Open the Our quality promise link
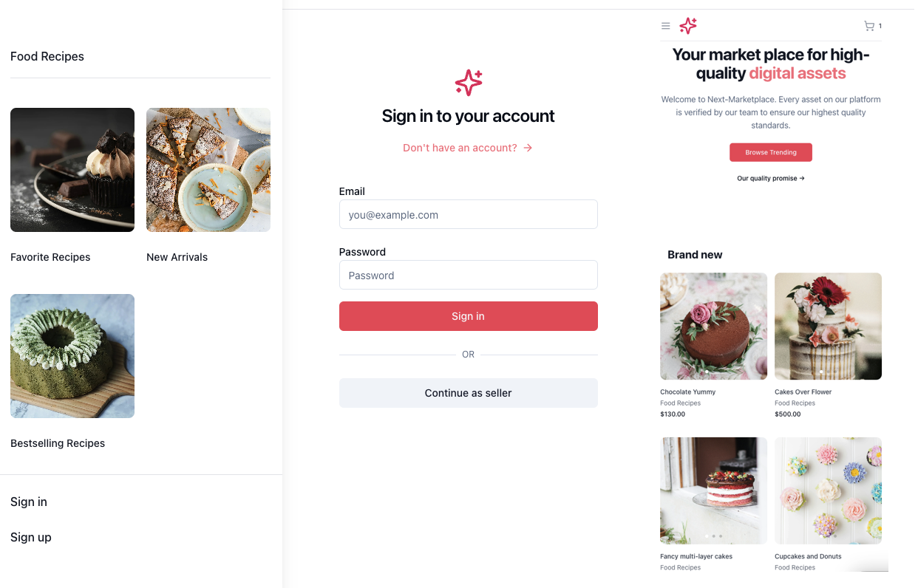Image resolution: width=918 pixels, height=588 pixels. click(770, 178)
